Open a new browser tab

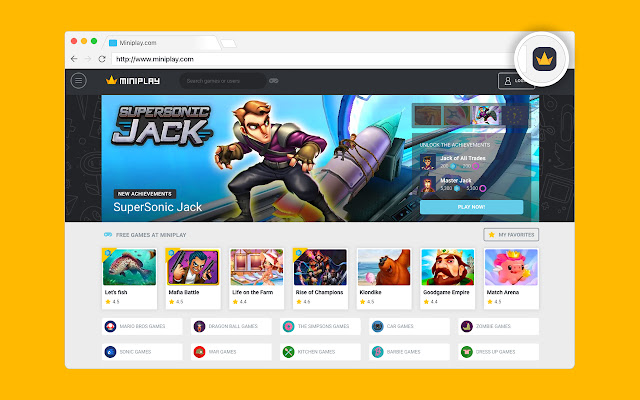pyautogui.click(x=228, y=43)
